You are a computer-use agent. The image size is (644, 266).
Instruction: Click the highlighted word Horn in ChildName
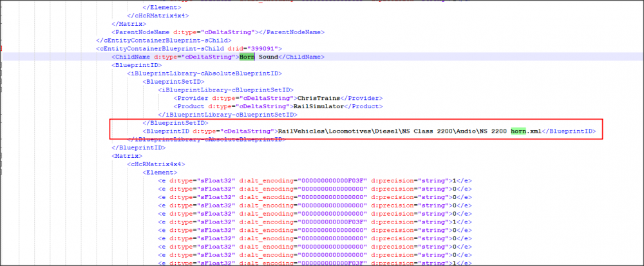[247, 57]
